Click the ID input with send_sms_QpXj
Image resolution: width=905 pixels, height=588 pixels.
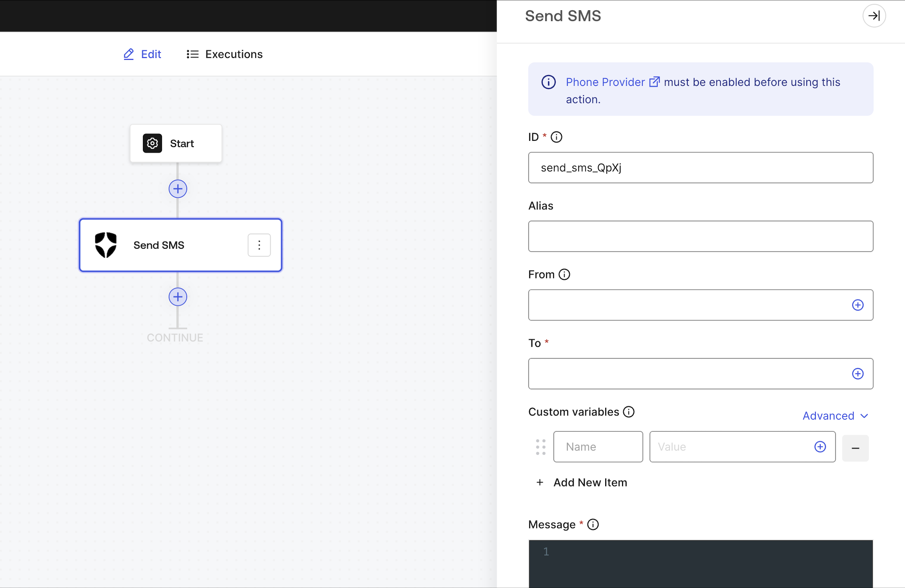(700, 168)
